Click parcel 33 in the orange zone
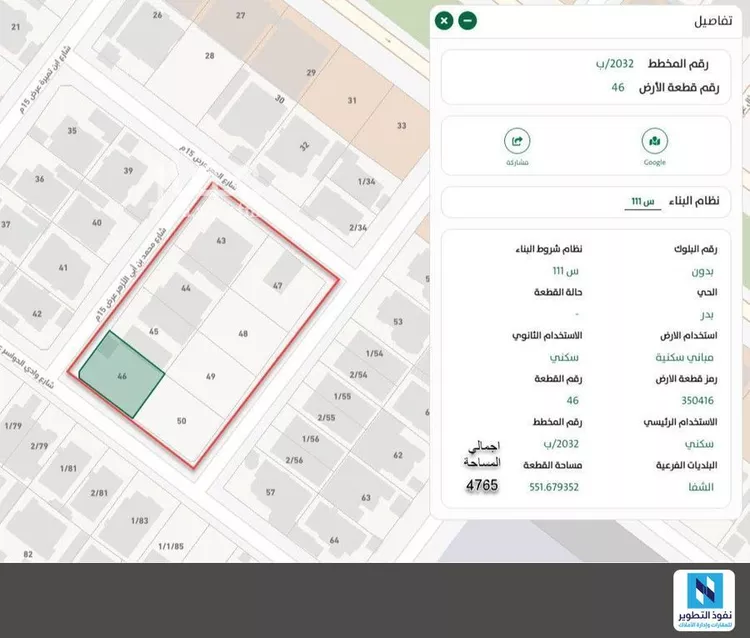The width and height of the screenshot is (750, 638). [401, 125]
